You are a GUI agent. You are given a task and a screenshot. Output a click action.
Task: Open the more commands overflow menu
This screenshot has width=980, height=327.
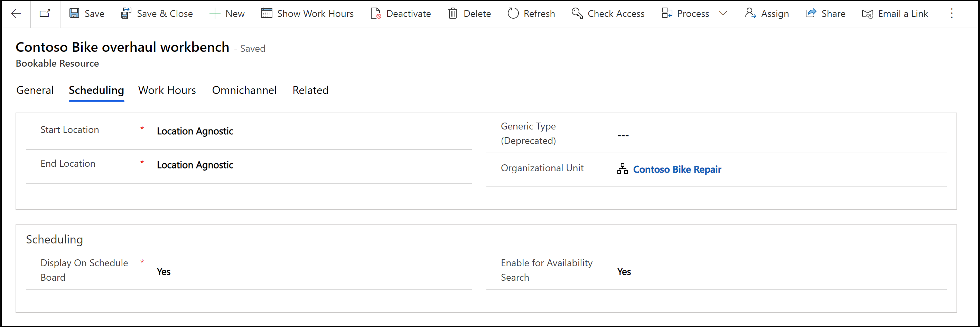951,14
